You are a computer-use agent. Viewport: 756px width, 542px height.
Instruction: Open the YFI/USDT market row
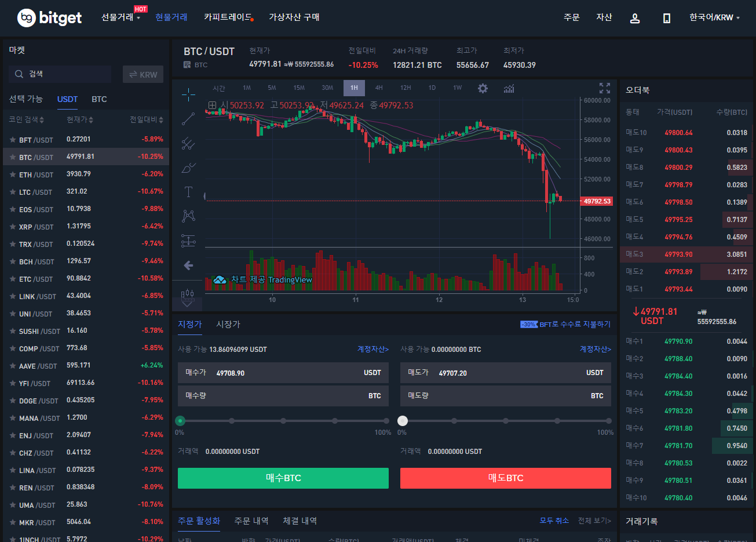tap(86, 383)
